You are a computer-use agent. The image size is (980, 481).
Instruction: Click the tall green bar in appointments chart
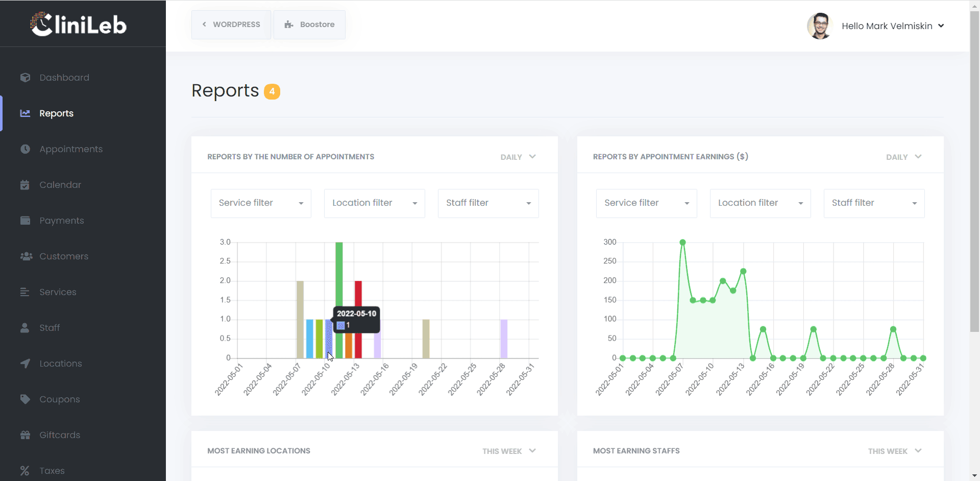pos(339,276)
